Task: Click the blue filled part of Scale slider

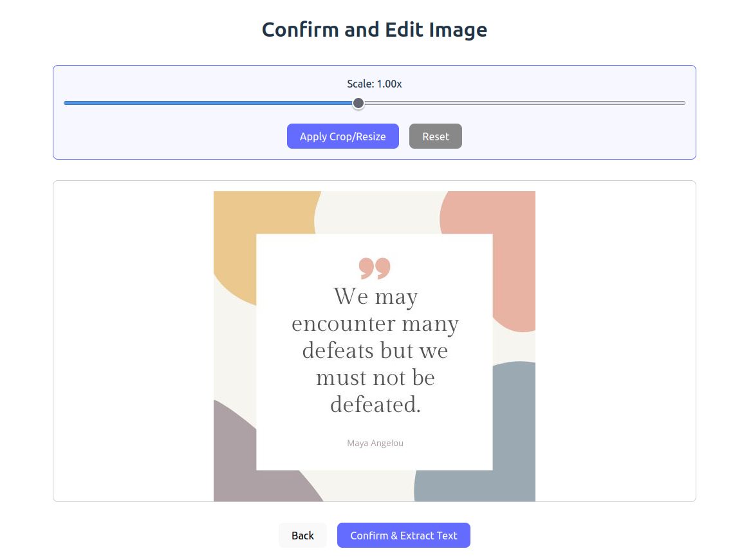Action: 206,103
